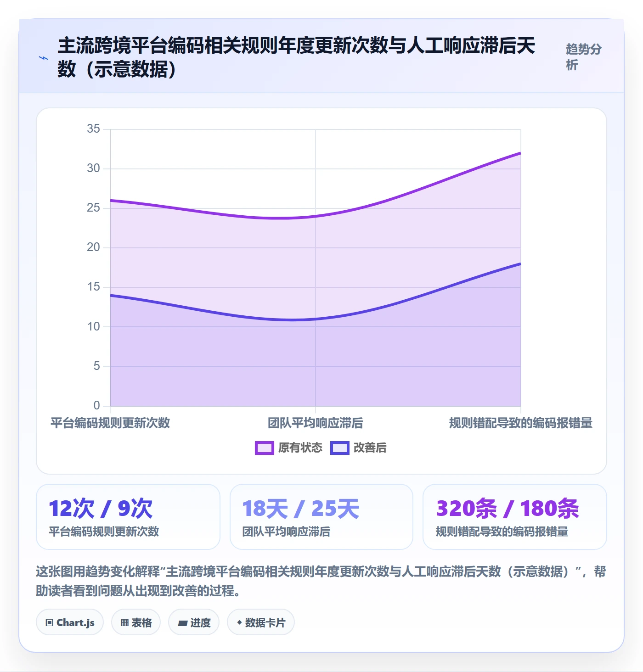Click the lightning bolt icon beside the title
The height and width of the screenshot is (672, 643).
[x=43, y=58]
